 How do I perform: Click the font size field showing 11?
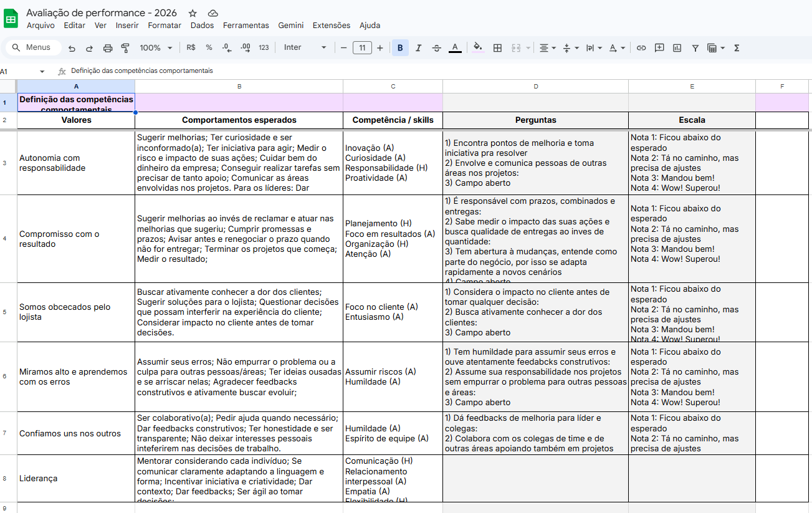pyautogui.click(x=362, y=48)
